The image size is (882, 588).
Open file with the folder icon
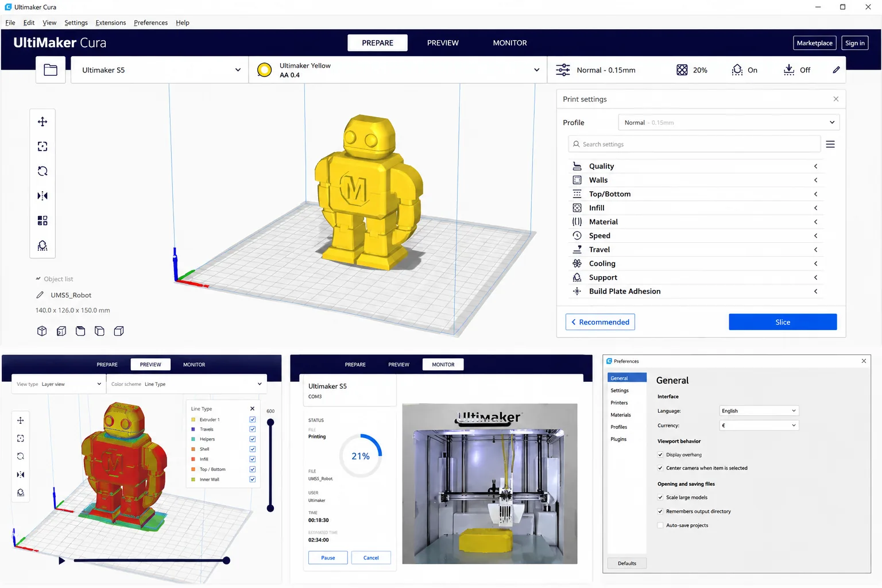[51, 70]
